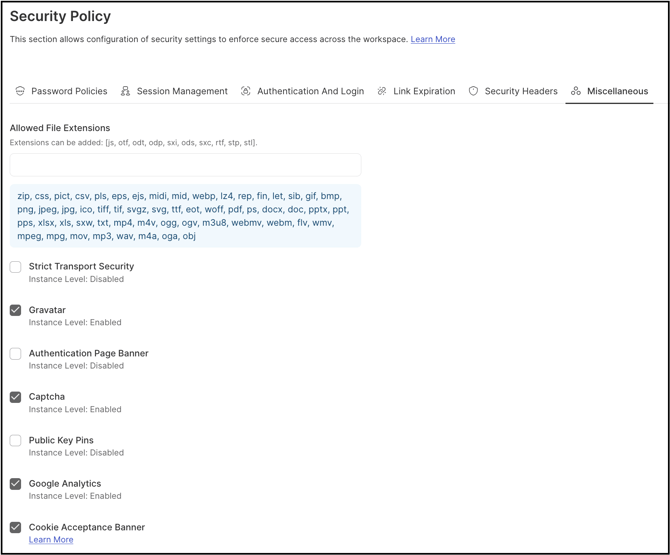670x555 pixels.
Task: Enable the Public Key Pins checkbox
Action: coord(15,440)
